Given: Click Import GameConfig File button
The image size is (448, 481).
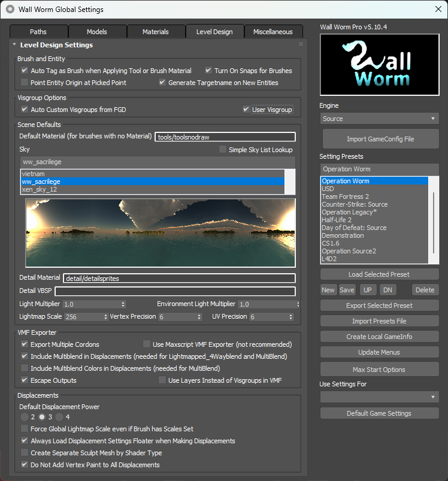Looking at the screenshot, I should tap(380, 139).
